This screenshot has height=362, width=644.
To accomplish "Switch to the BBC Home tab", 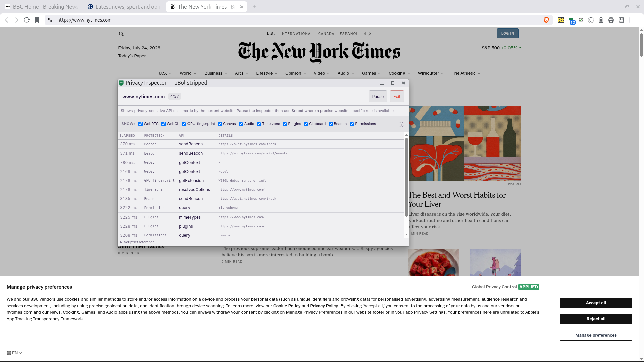I will [x=42, y=7].
